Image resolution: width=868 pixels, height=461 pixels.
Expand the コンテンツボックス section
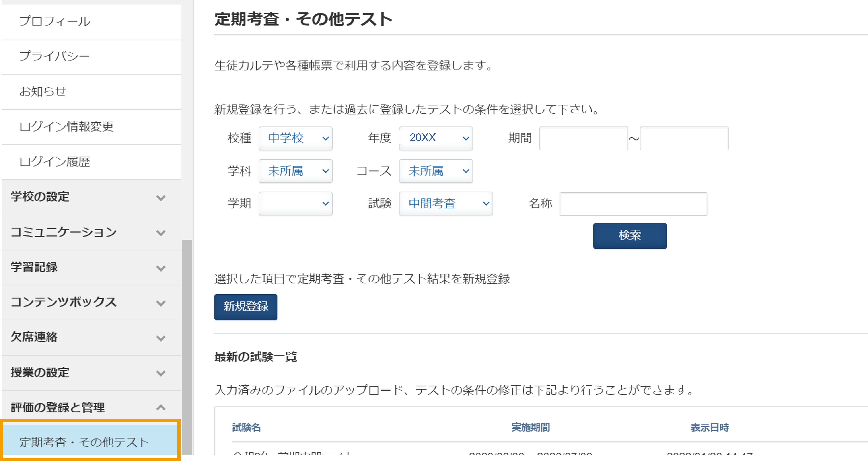point(91,303)
